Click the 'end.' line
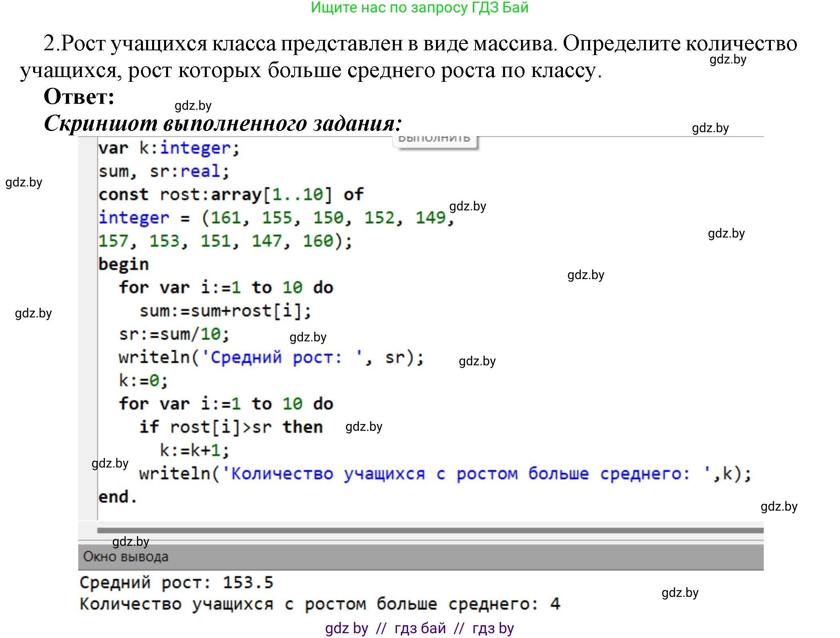Image resolution: width=840 pixels, height=638 pixels. pos(118,497)
